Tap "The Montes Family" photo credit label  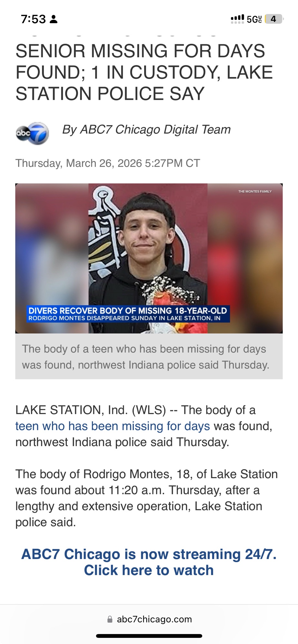click(x=255, y=191)
